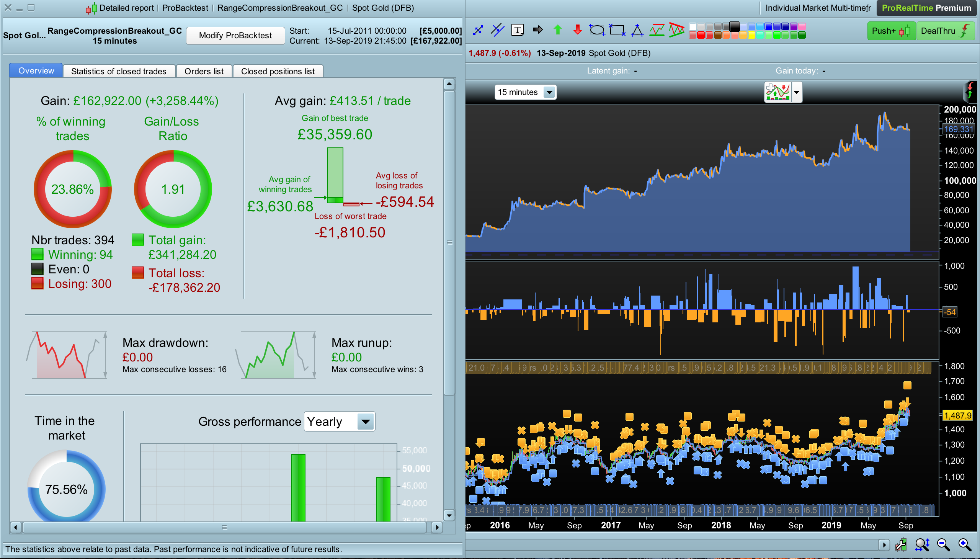Select the triangle drawing tool

pyautogui.click(x=637, y=30)
